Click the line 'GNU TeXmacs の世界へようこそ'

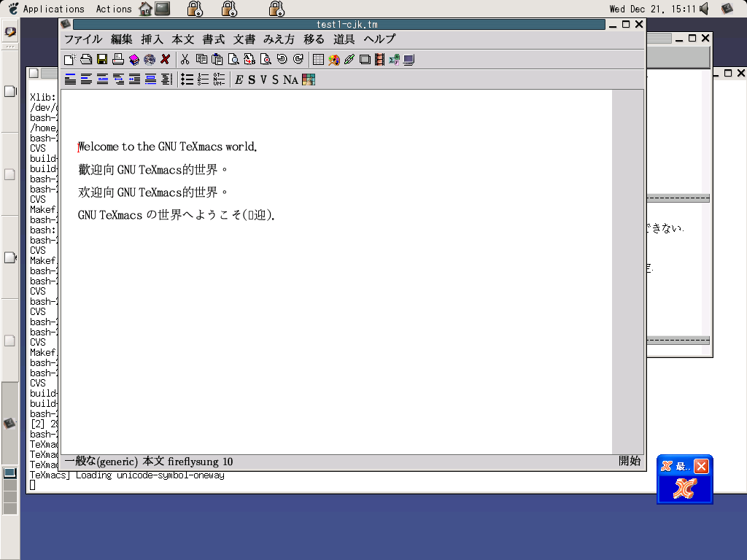click(x=177, y=215)
